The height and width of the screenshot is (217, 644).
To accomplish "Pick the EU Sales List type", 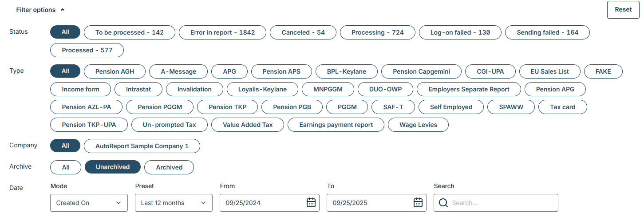I will (550, 71).
